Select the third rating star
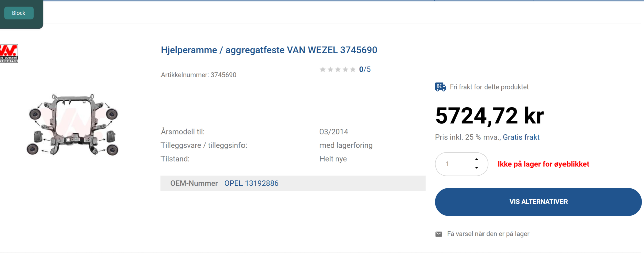This screenshot has width=644, height=254. point(338,70)
